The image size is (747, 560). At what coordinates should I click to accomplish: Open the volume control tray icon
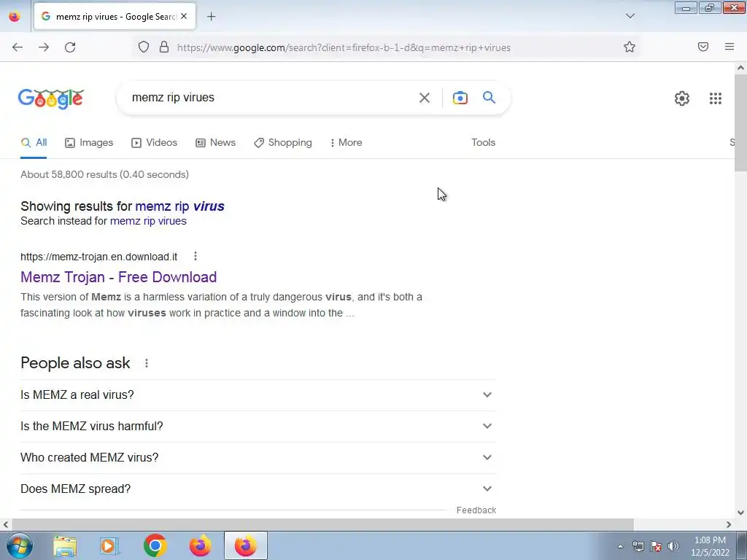click(x=673, y=546)
